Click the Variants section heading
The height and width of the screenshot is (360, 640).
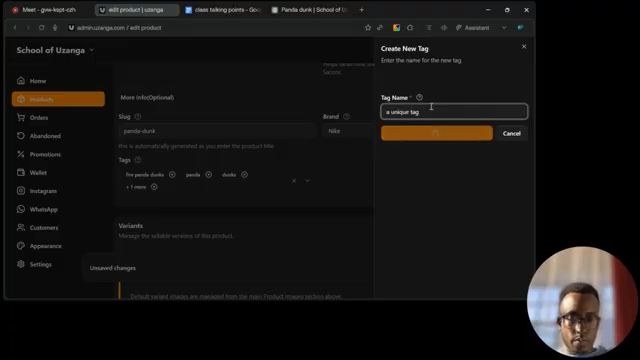[131, 226]
